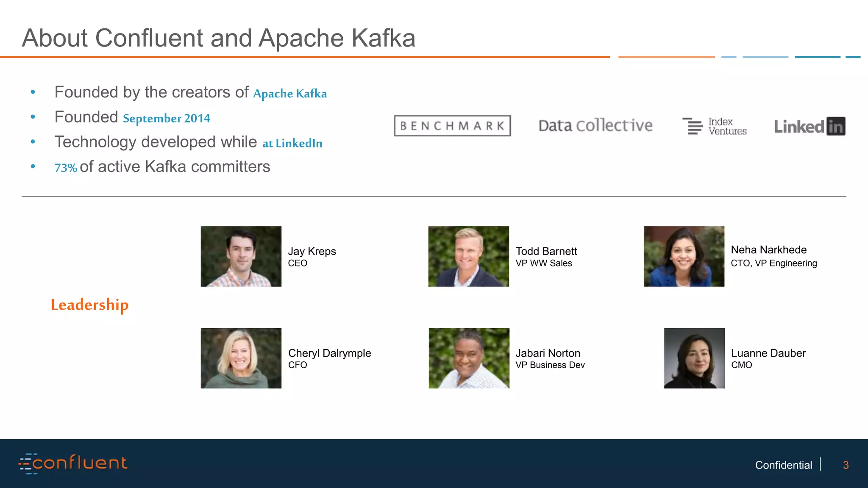Select Todd Barnett headshot photo
Image resolution: width=868 pixels, height=488 pixels.
point(469,256)
